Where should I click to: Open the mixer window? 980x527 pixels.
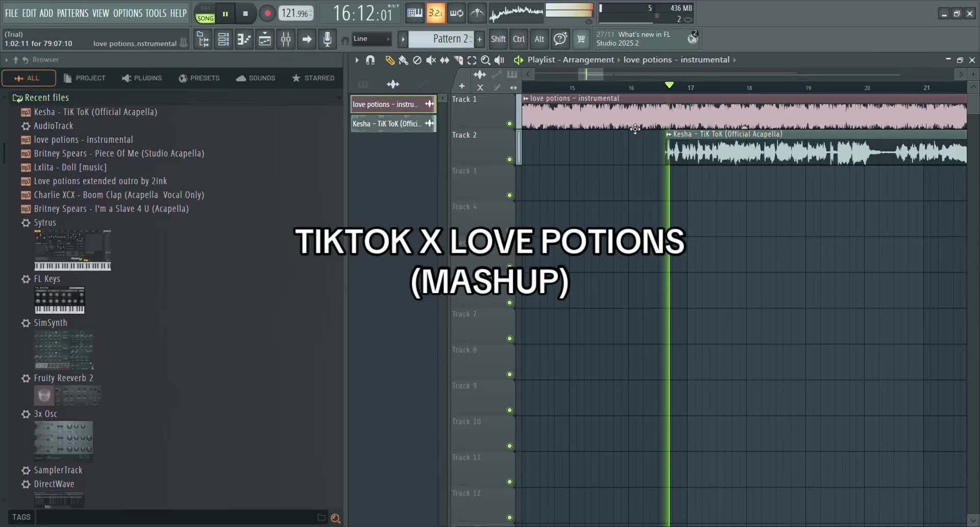click(286, 39)
